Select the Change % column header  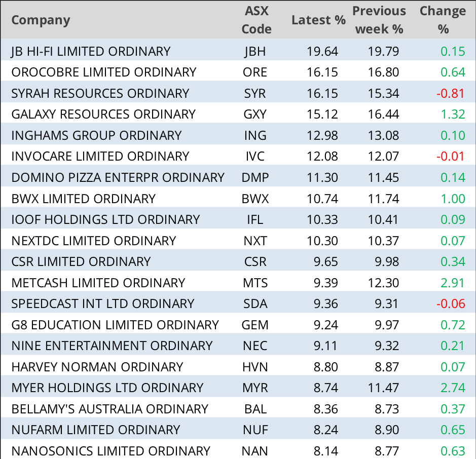coord(443,20)
